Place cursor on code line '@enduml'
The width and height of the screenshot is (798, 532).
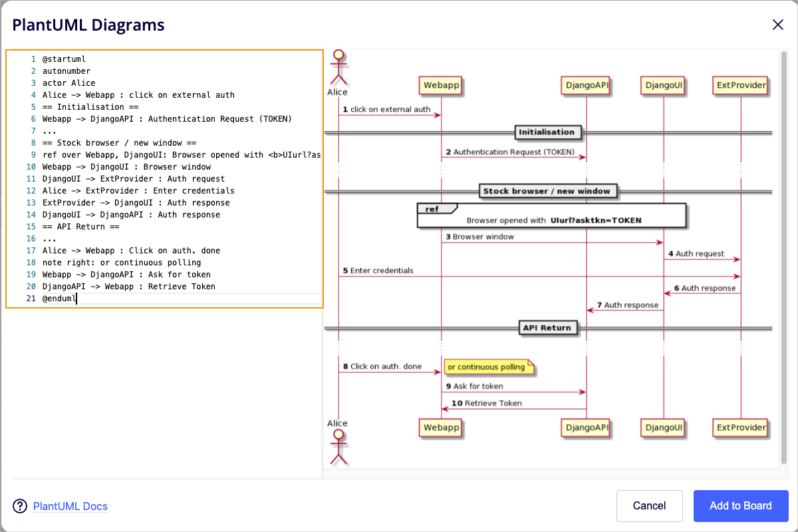[x=59, y=299]
